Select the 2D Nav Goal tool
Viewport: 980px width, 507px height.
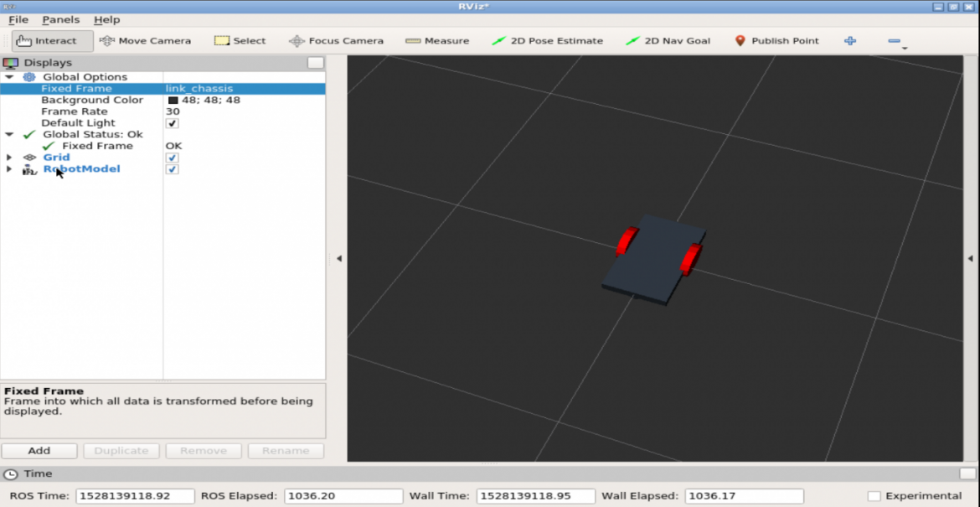pyautogui.click(x=668, y=41)
